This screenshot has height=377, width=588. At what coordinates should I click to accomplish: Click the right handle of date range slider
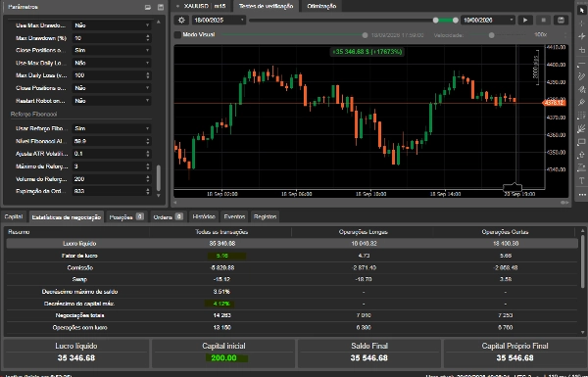click(456, 20)
